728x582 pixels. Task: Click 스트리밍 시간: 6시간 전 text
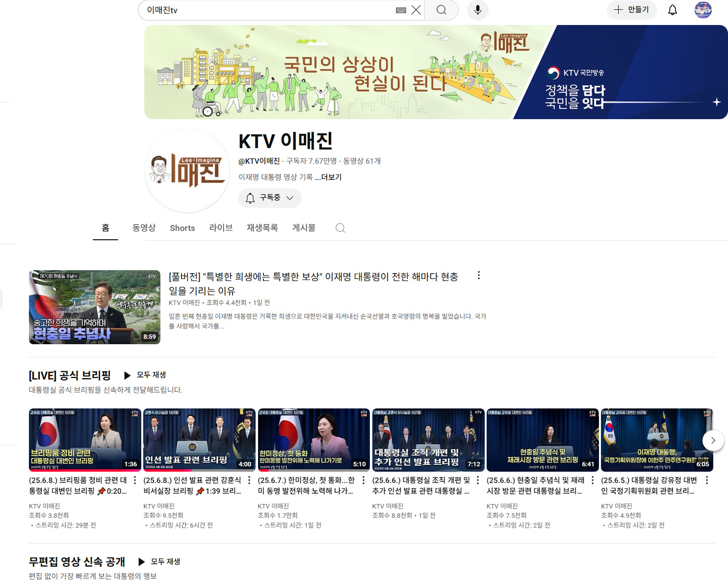[182, 525]
